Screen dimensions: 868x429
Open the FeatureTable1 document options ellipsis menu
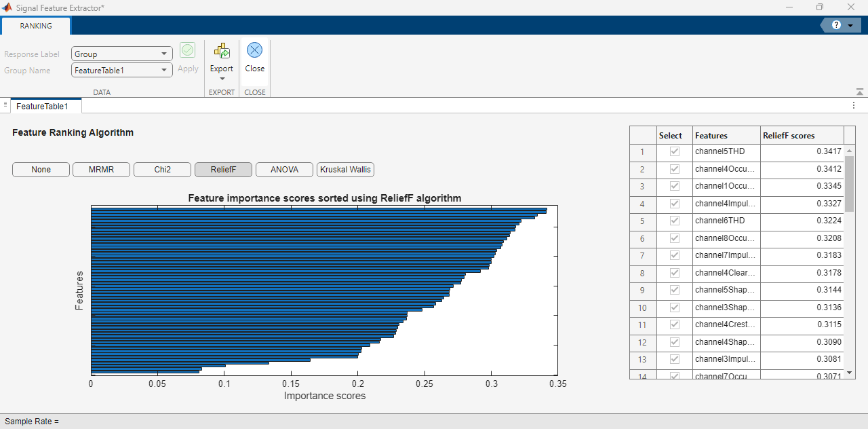tap(853, 105)
